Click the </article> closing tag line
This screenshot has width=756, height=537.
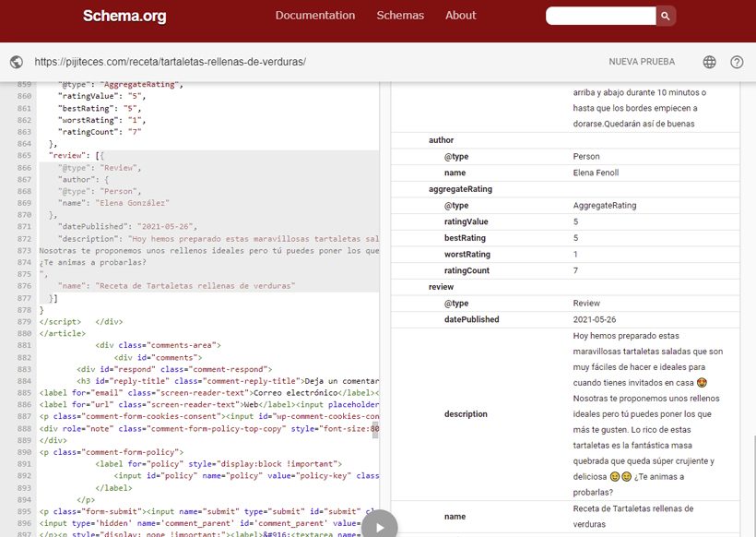pos(62,333)
